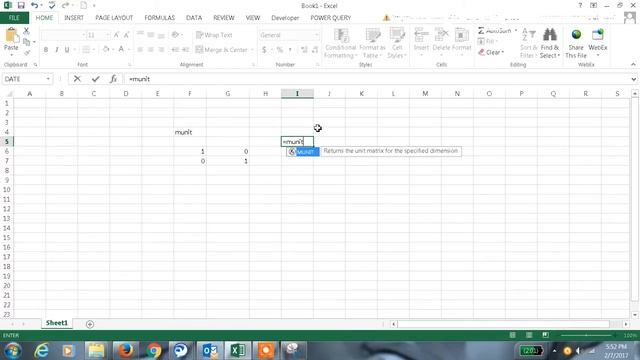The height and width of the screenshot is (360, 640).
Task: Switch to the DATA ribbon tab
Action: (194, 18)
